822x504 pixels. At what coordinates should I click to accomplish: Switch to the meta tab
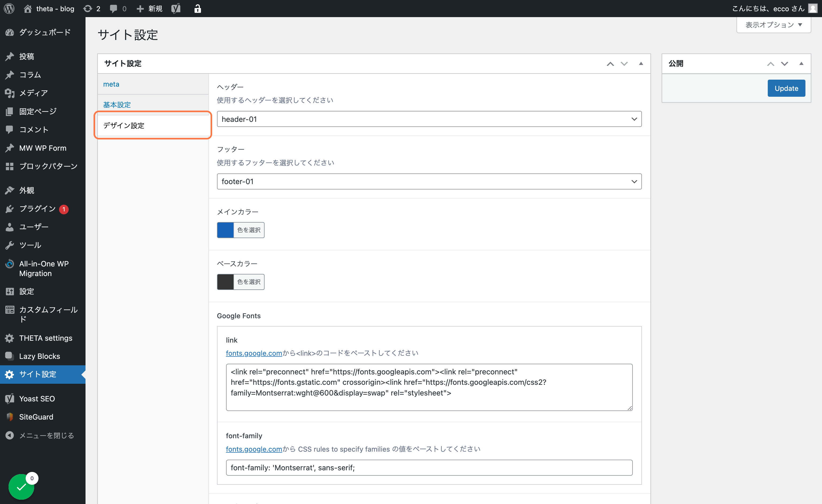111,84
